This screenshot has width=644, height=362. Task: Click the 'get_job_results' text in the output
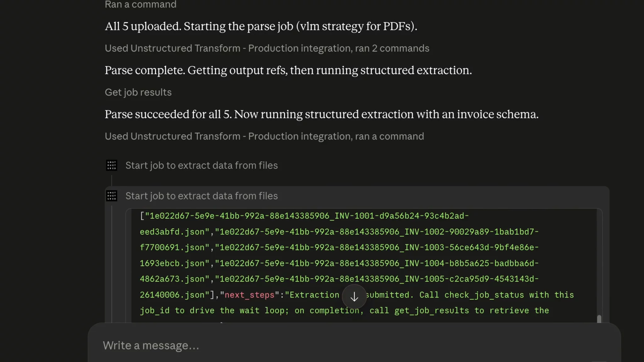point(431,310)
